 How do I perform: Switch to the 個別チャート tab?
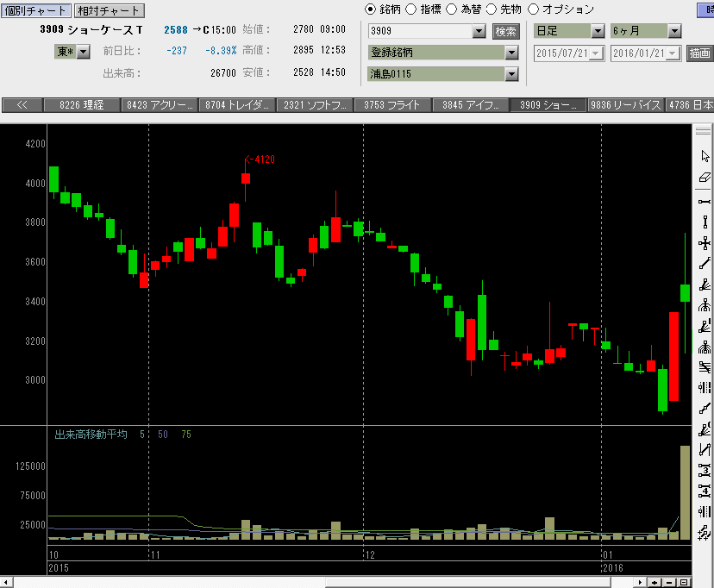coord(36,10)
